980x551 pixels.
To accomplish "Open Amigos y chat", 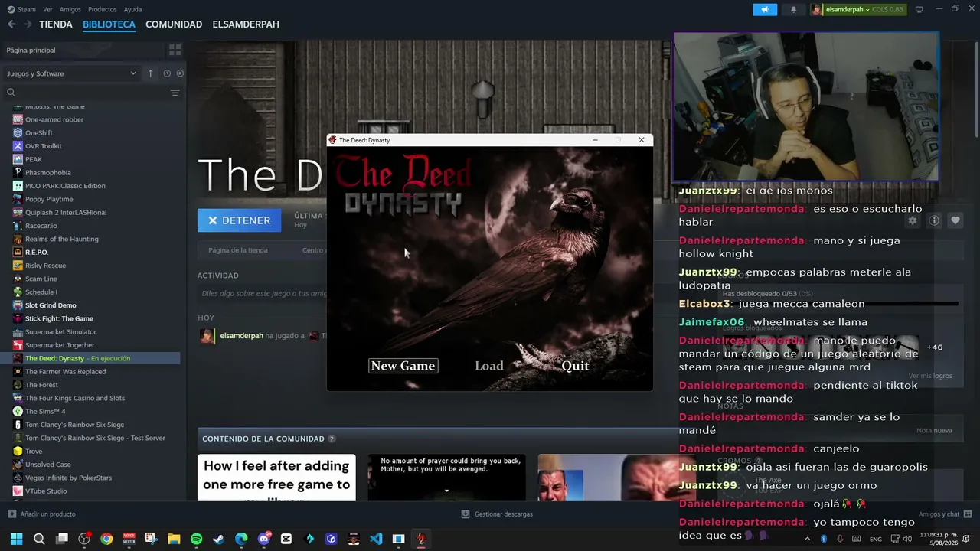I will (945, 514).
